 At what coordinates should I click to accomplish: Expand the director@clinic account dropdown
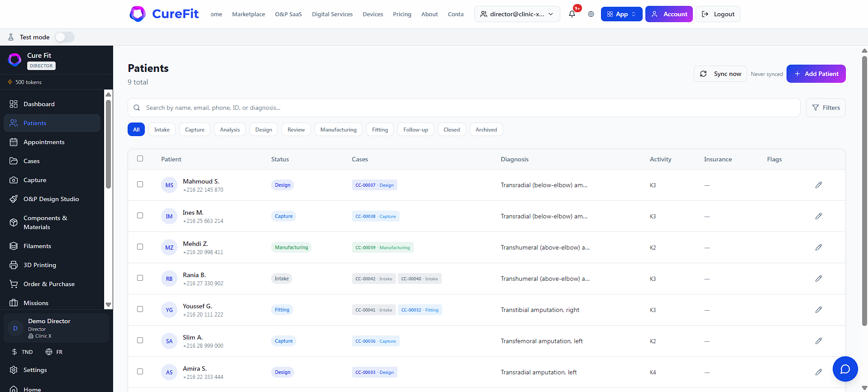517,14
